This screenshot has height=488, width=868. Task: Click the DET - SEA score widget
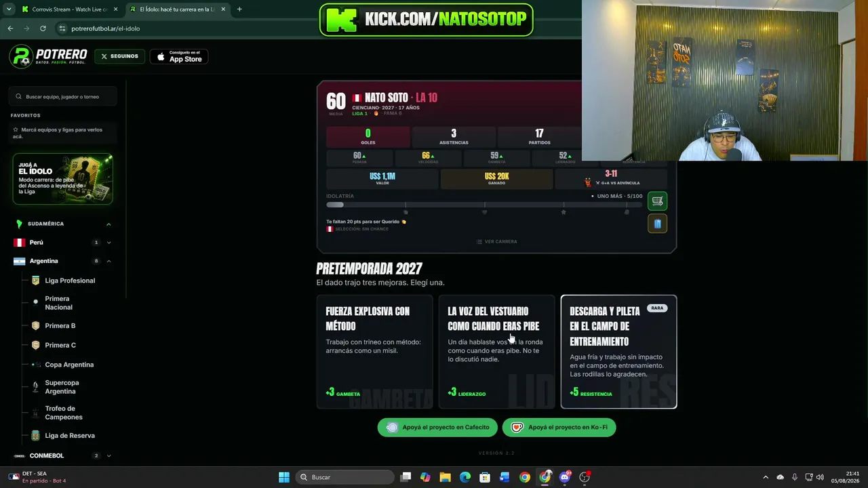tap(39, 477)
